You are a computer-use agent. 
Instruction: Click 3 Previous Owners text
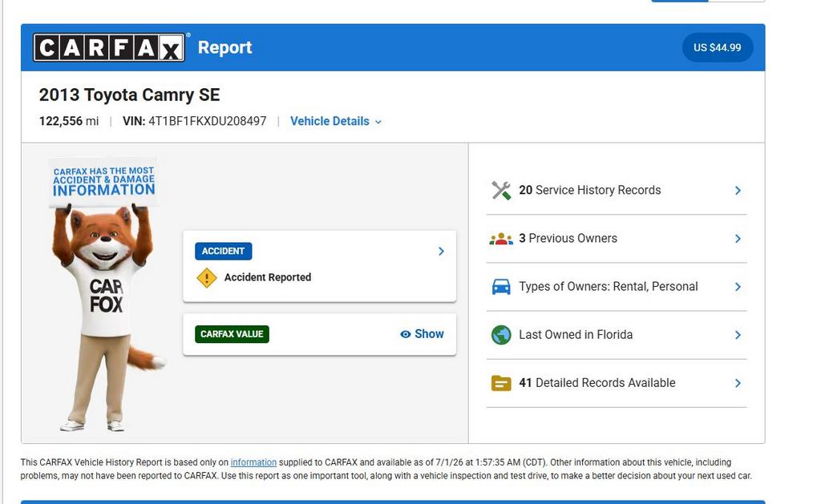click(x=568, y=238)
